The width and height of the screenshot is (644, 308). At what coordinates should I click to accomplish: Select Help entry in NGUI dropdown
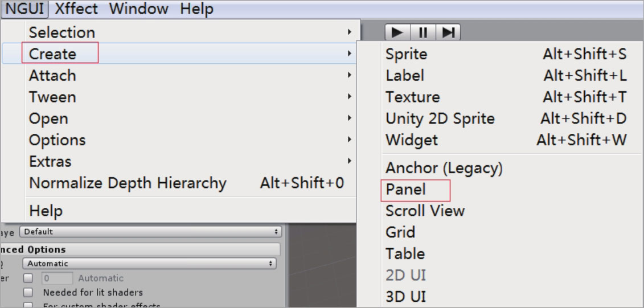coord(180,211)
